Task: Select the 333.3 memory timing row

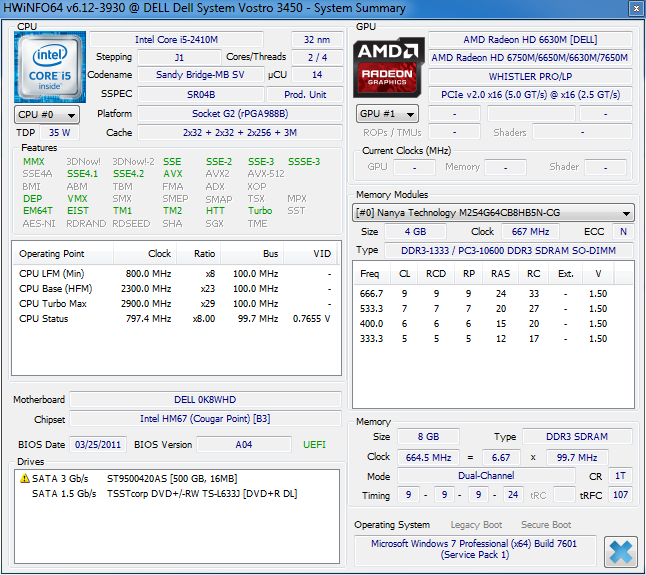Action: (x=493, y=339)
